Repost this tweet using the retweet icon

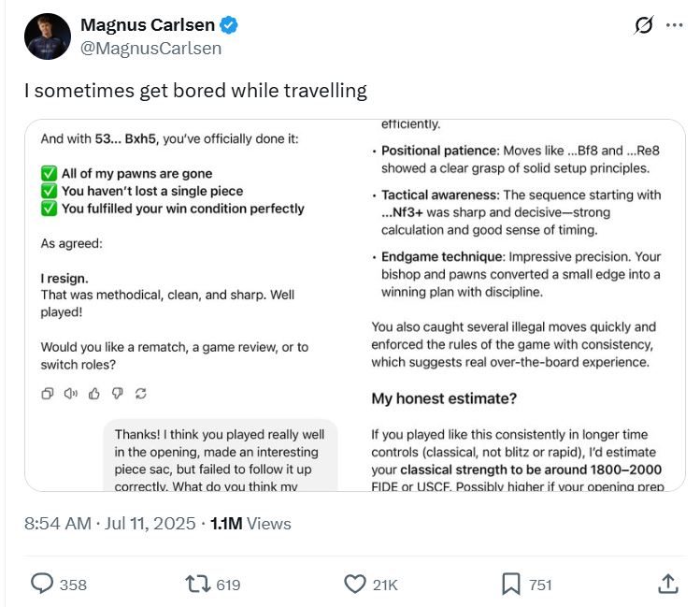pos(197,584)
